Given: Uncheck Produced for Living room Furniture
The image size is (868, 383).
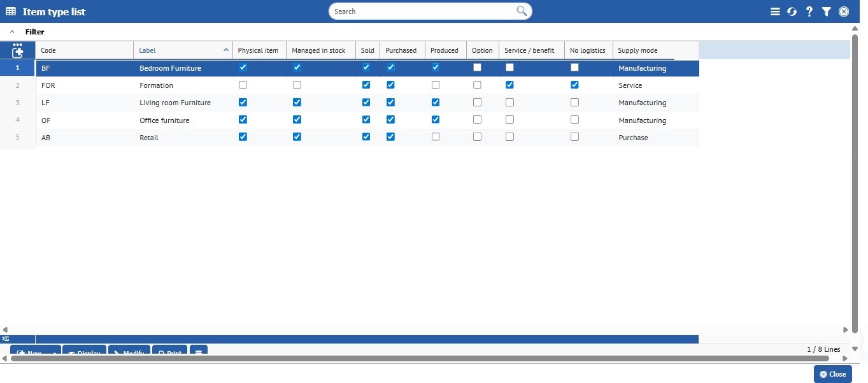Looking at the screenshot, I should click(436, 102).
